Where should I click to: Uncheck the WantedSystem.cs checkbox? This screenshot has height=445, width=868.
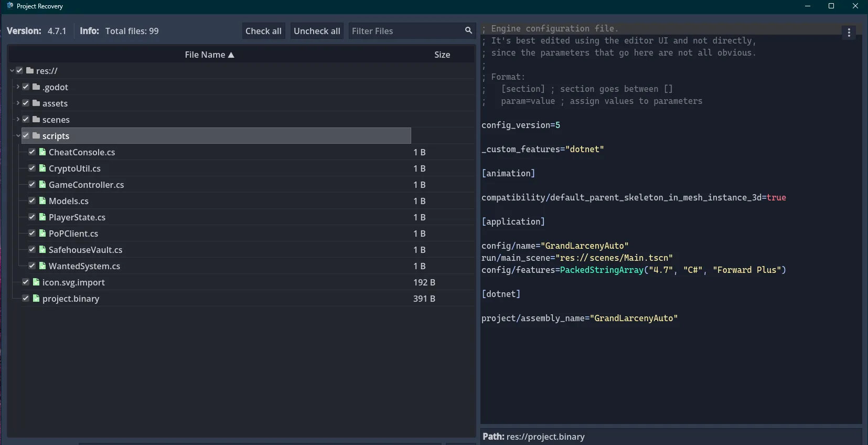point(32,266)
